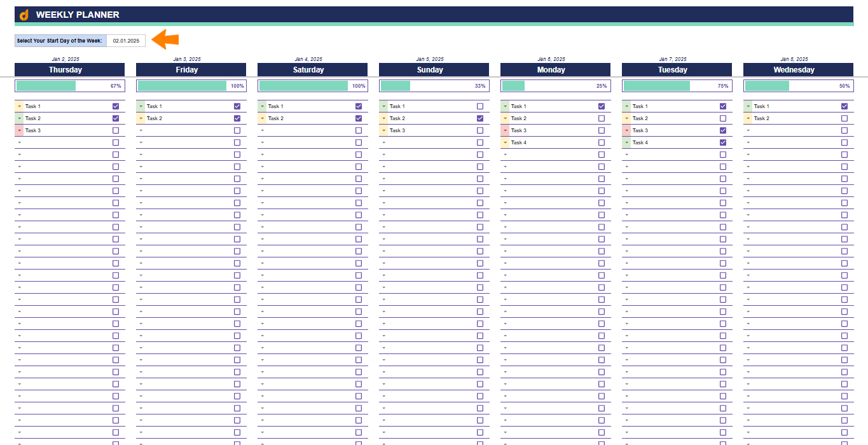Open the red priority dropdown on Monday's Task 3
Viewport: 868px width, 445px height.
pos(505,130)
